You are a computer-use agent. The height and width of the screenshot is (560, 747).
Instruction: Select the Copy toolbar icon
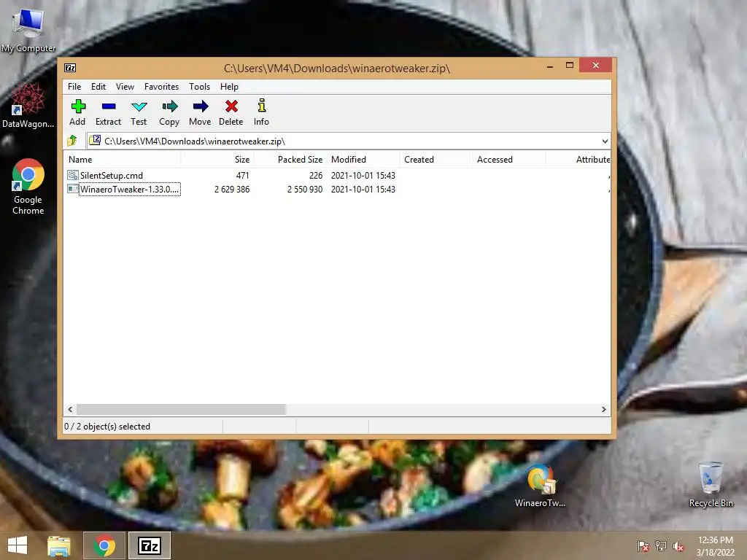tap(169, 106)
